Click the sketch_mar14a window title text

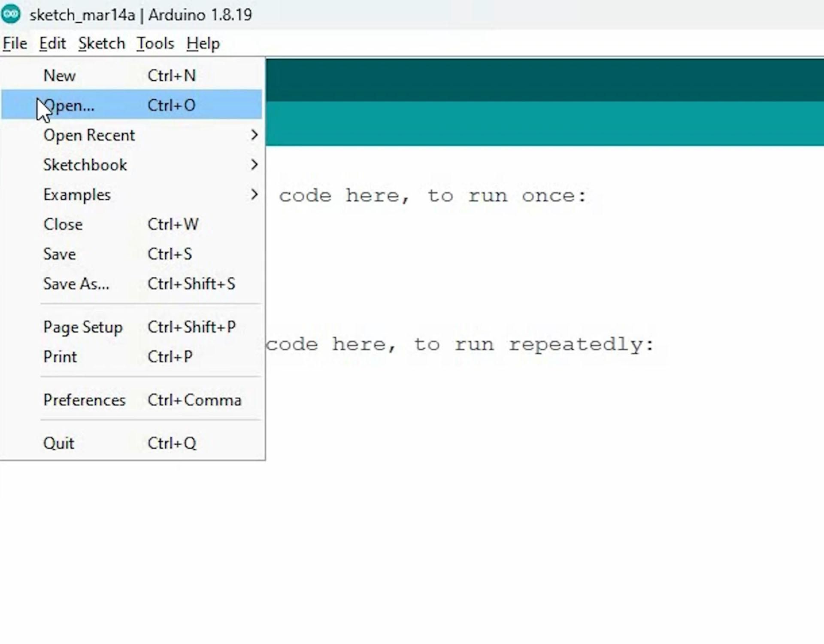(x=141, y=15)
